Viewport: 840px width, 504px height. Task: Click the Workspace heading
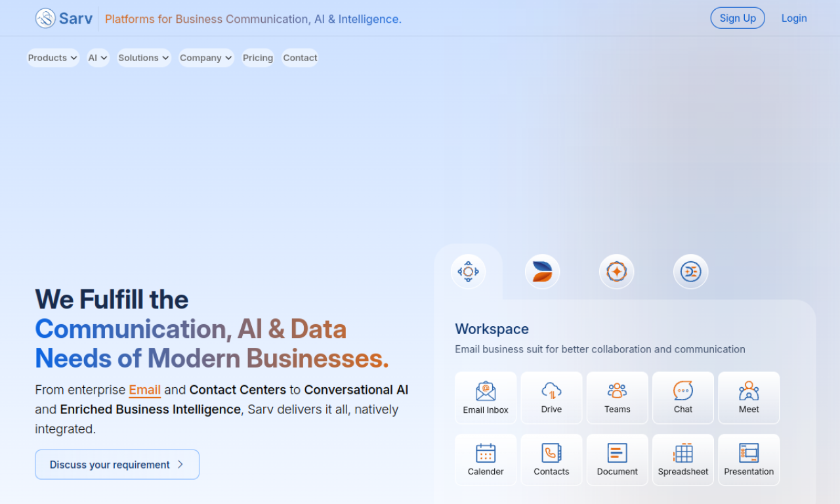492,329
